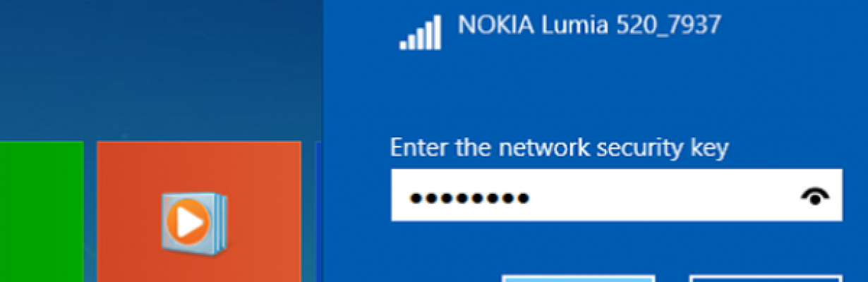
Task: Click the Wi-Fi signal strength bars icon
Action: (x=421, y=32)
